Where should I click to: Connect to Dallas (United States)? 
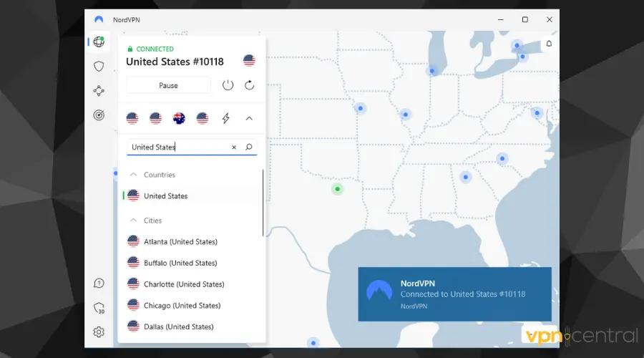(192, 326)
